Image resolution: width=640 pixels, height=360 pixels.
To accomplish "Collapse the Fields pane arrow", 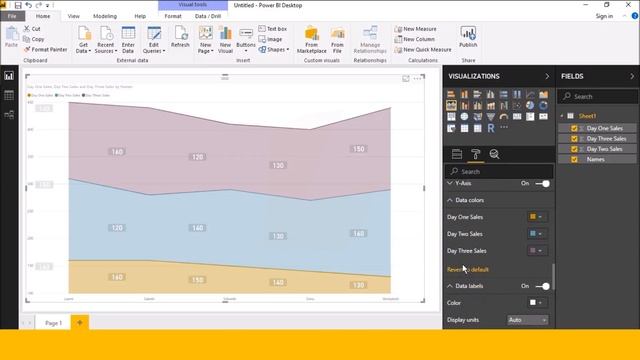I will [632, 76].
